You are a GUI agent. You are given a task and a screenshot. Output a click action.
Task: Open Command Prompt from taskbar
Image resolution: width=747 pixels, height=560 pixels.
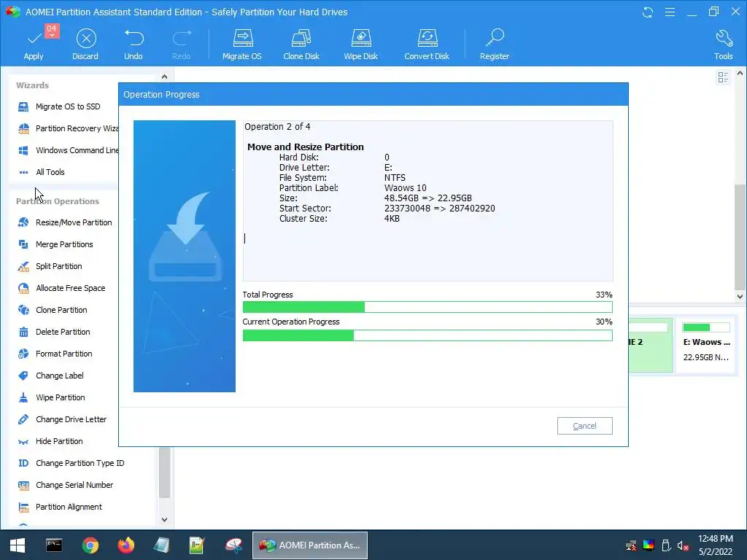[53, 545]
